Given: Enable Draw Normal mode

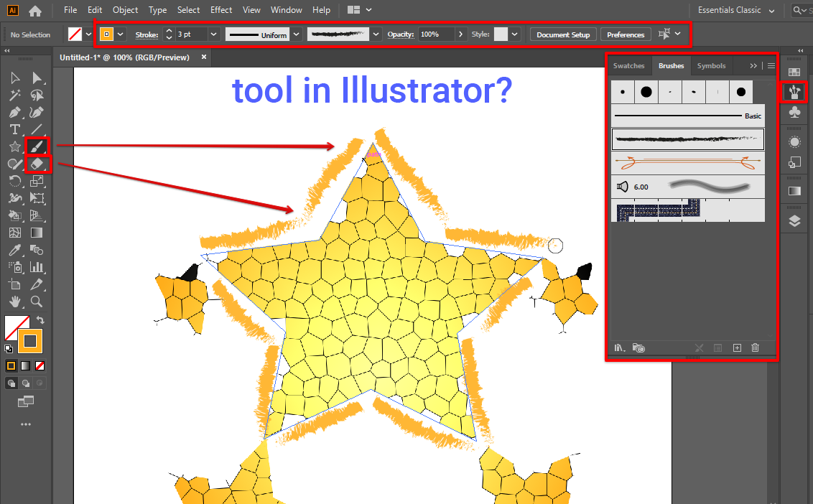Looking at the screenshot, I should [x=11, y=383].
